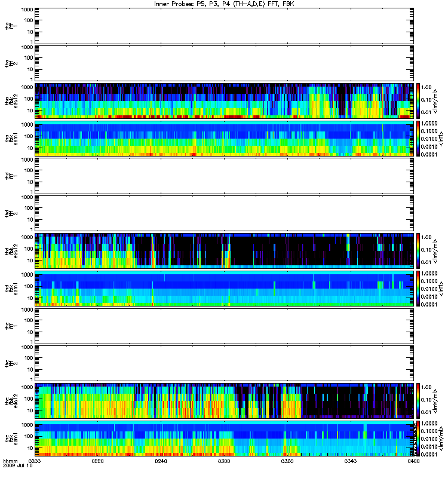The width and height of the screenshot is (448, 478).
Task: Click the 'the fff 1' y-axis title
Action: tap(11, 326)
